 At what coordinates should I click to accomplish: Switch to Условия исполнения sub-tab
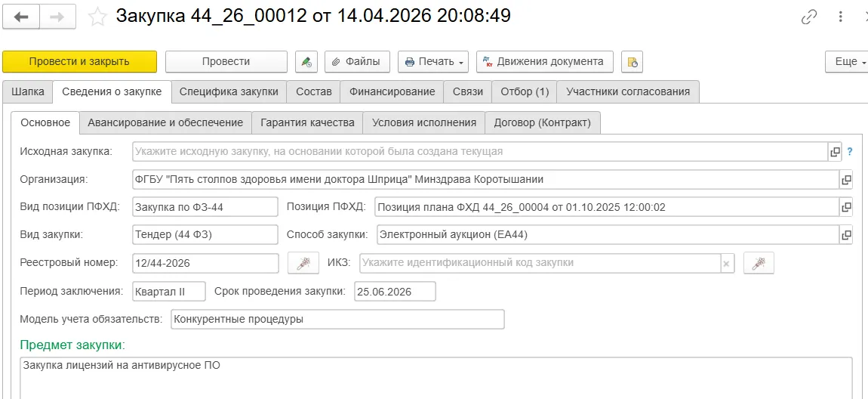click(424, 122)
